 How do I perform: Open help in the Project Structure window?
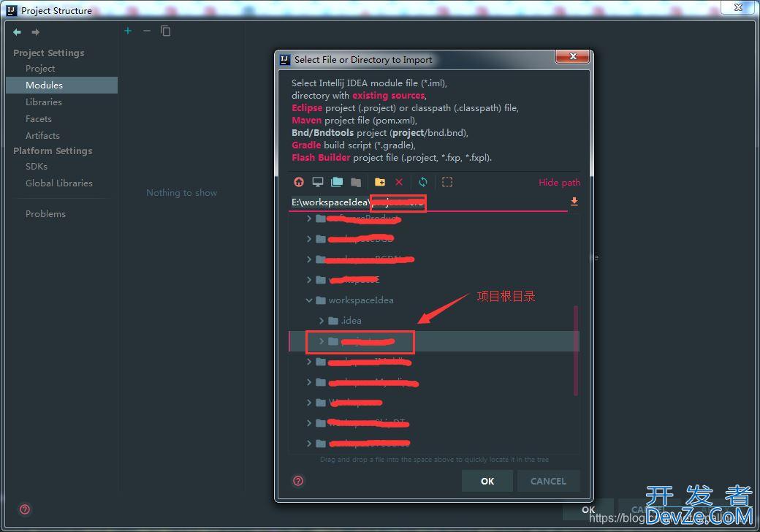25,509
